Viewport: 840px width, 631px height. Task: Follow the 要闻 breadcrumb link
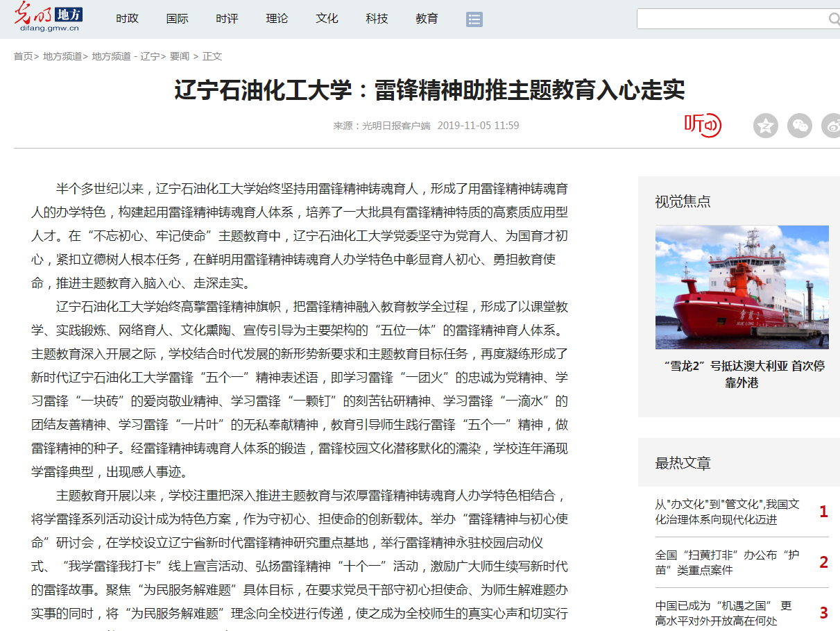click(x=180, y=56)
